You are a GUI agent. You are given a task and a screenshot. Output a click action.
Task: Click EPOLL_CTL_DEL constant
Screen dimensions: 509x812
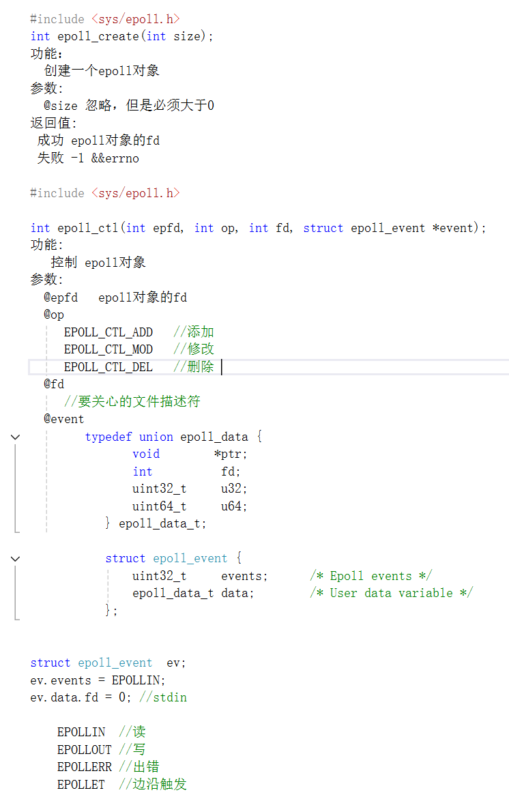click(108, 367)
